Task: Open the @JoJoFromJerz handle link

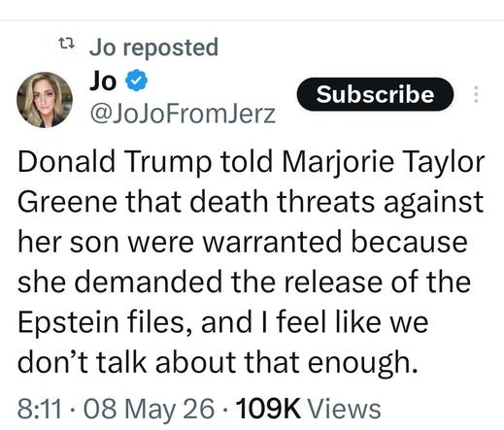Action: (183, 114)
